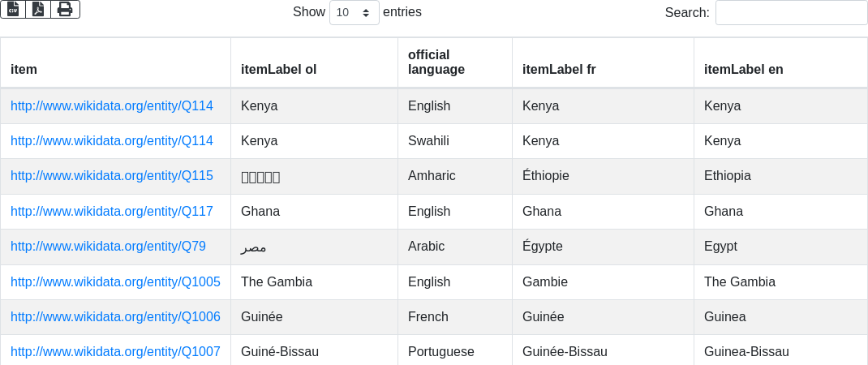Open the Q1006 Wikidata entity link
Viewport: 868px width, 365px height.
tap(115, 317)
